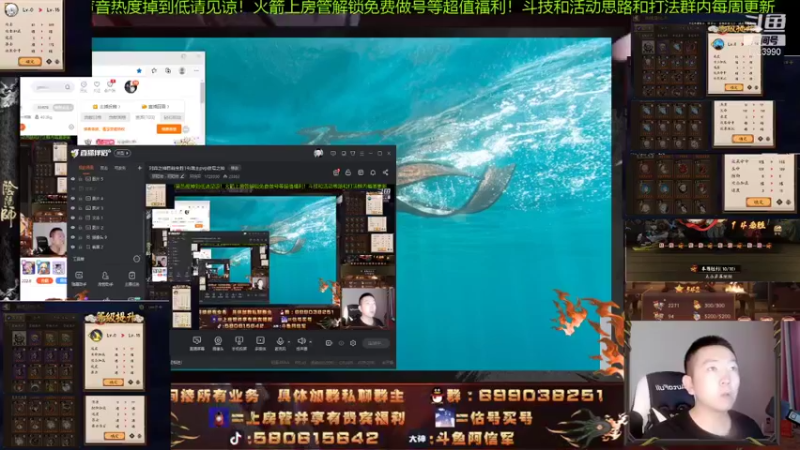Image resolution: width=800 pixels, height=450 pixels.
Task: Open streaming settings gear icon
Action: click(353, 343)
